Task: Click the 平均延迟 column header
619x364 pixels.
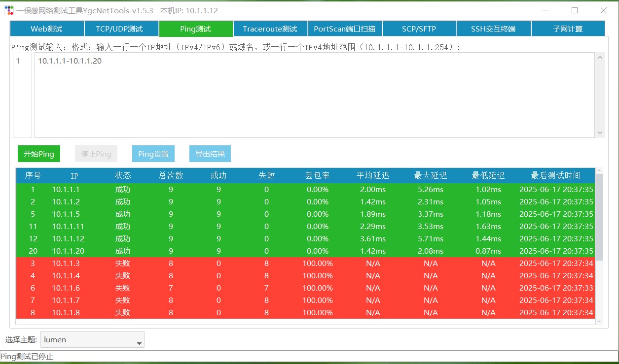Action: [373, 175]
